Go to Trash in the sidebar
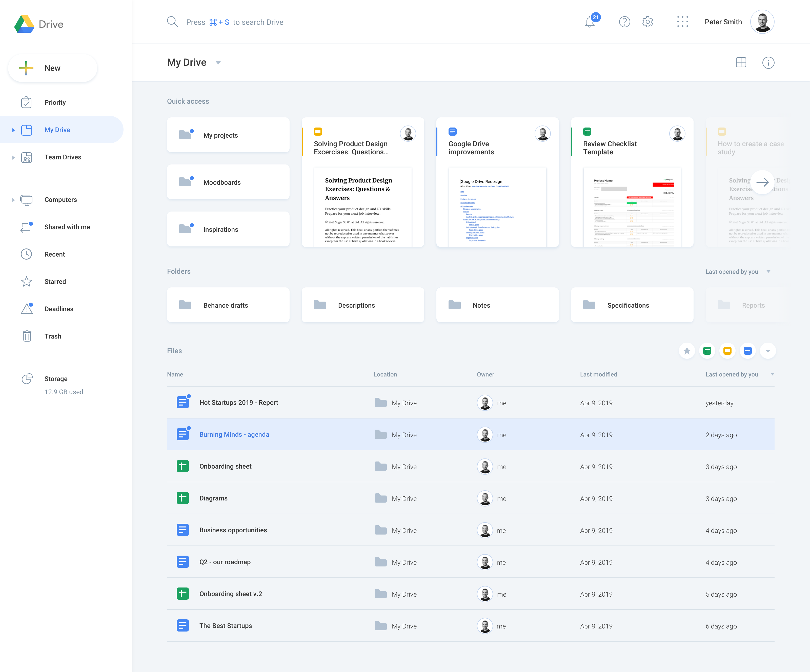810x672 pixels. click(x=53, y=336)
